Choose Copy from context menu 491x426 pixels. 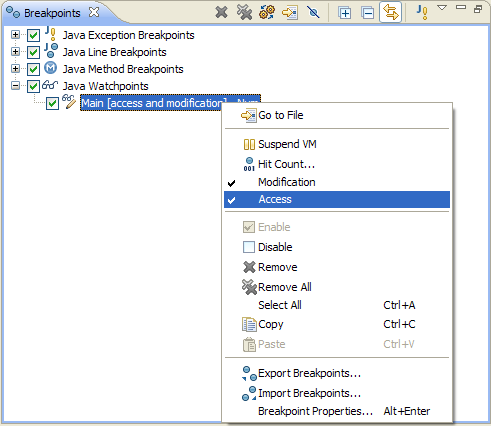click(337, 324)
